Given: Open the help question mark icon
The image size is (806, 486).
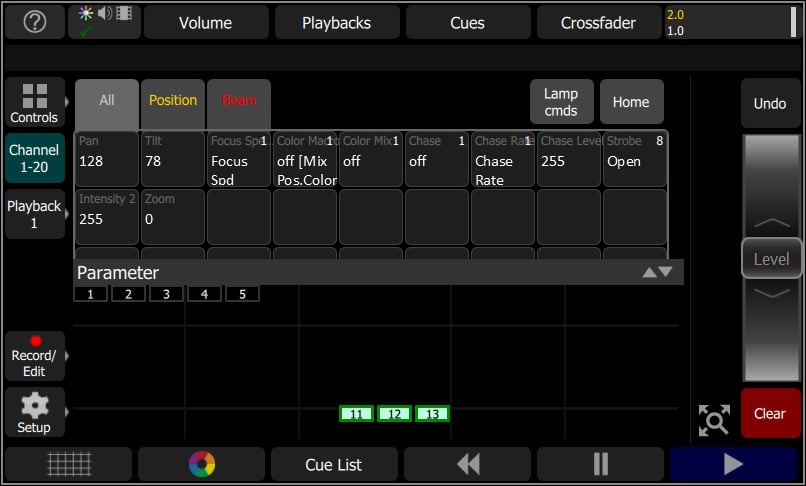Looking at the screenshot, I should 35,22.
